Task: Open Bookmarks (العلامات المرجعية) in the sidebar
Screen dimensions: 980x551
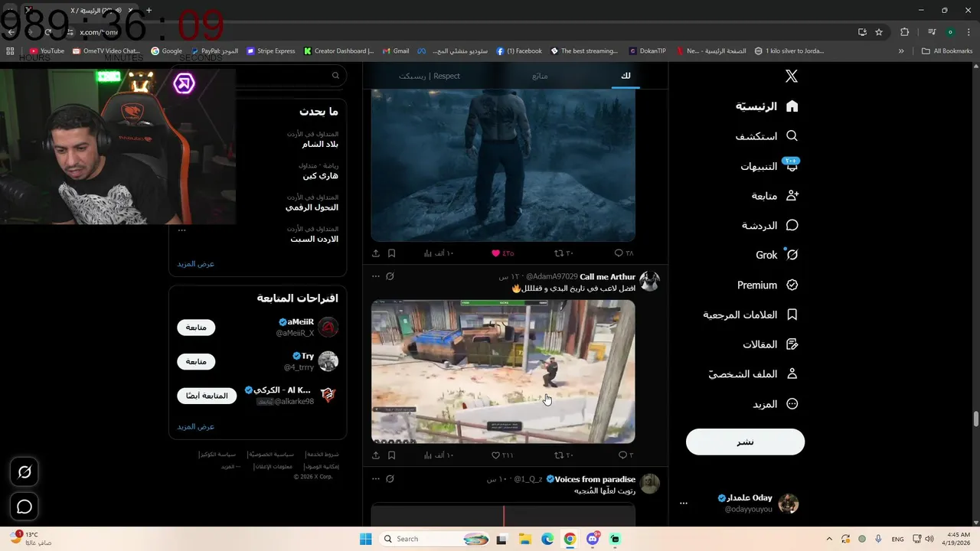Action: tap(751, 315)
